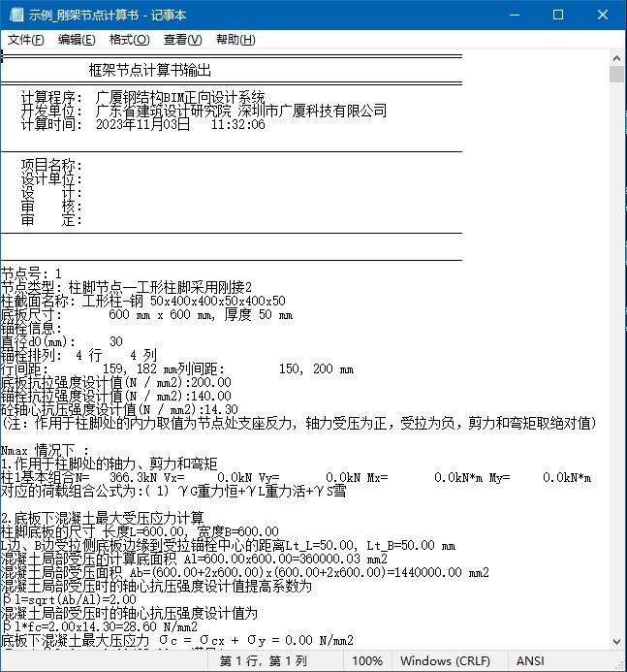Close the Notepad window
627x672 pixels.
603,15
